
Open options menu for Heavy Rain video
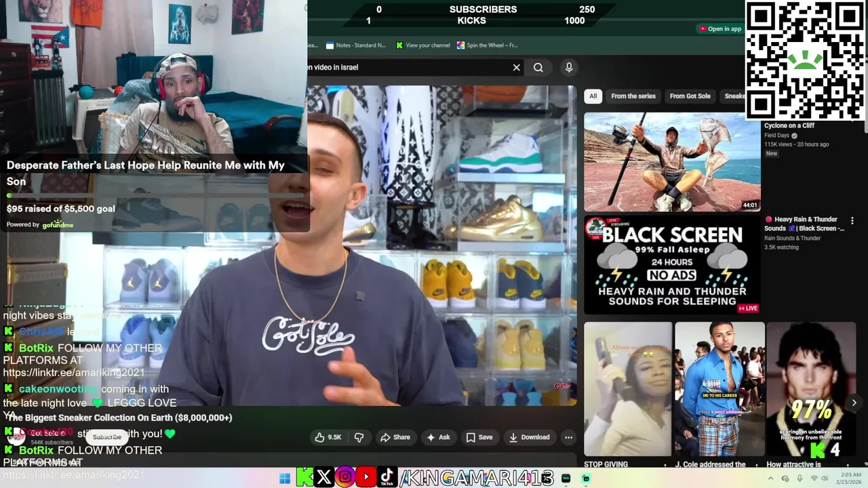pyautogui.click(x=852, y=220)
